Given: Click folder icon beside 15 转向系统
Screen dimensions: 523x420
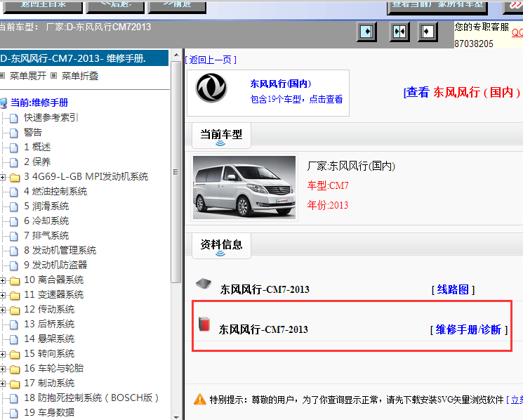Looking at the screenshot, I should [x=15, y=354].
